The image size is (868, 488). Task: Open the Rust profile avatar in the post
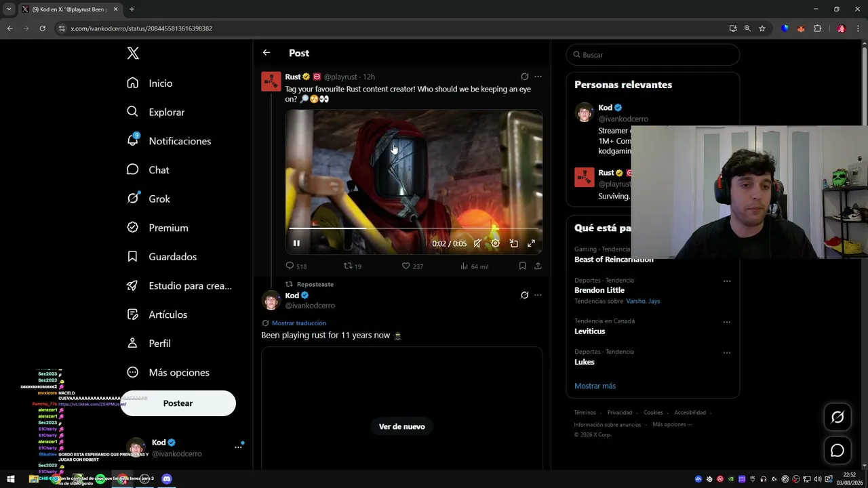(x=271, y=81)
